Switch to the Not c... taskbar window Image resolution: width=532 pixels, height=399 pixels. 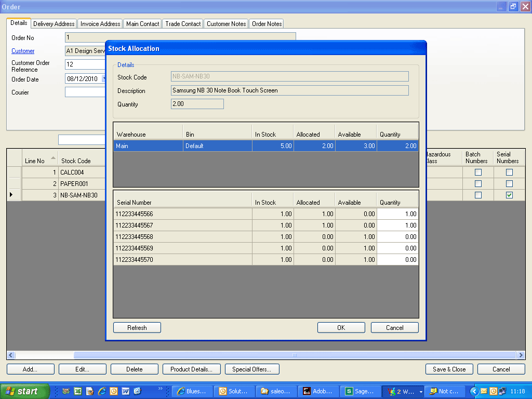click(445, 391)
